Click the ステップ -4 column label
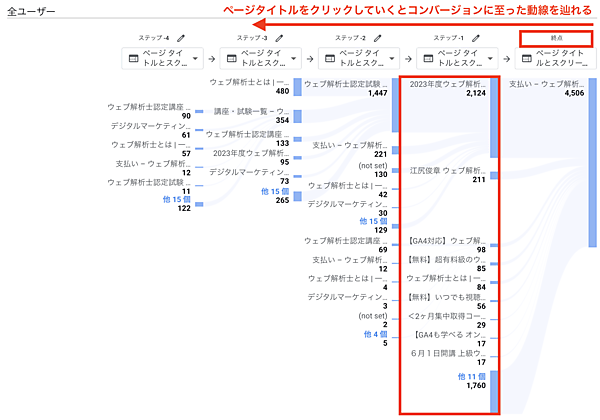The height and width of the screenshot is (420, 600). 154,38
